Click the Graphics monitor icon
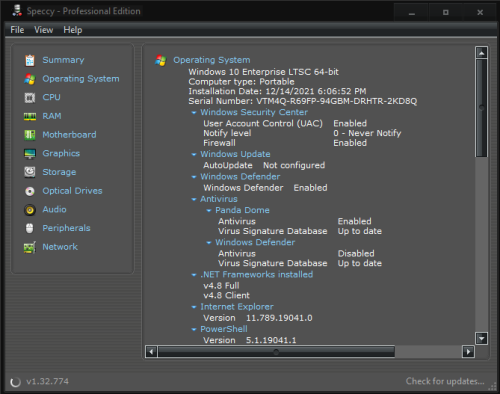The height and width of the screenshot is (394, 500). tap(30, 154)
